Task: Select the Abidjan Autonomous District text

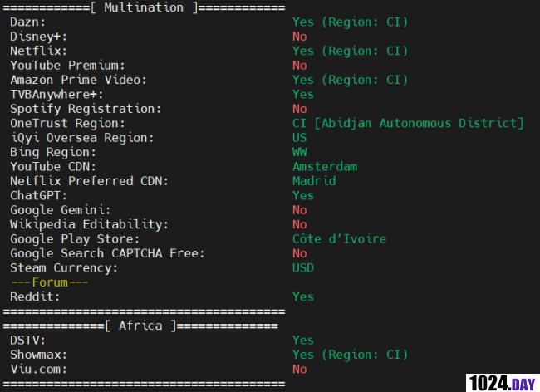Action: 419,123
